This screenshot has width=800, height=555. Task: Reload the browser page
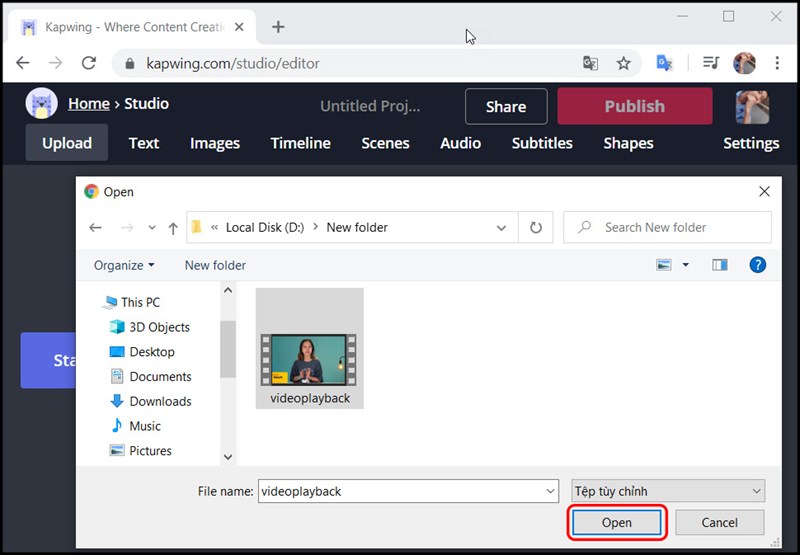88,63
